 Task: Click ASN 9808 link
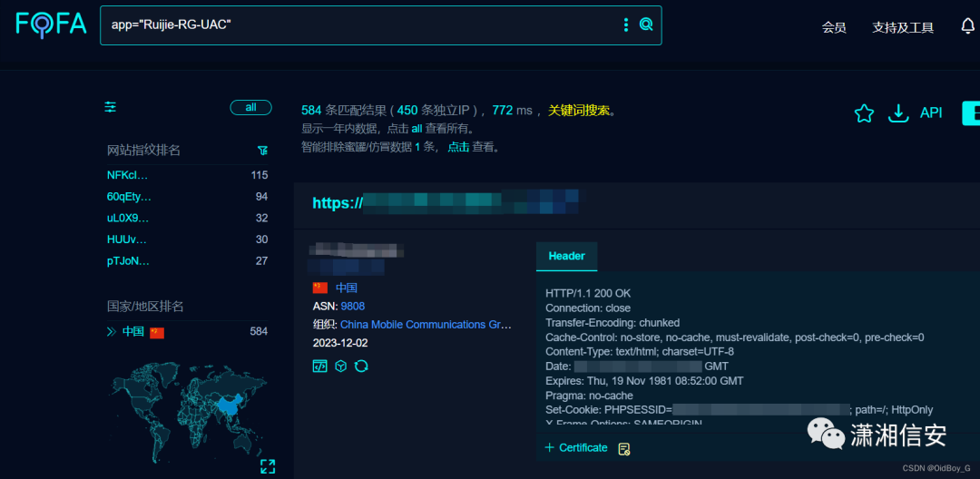352,306
